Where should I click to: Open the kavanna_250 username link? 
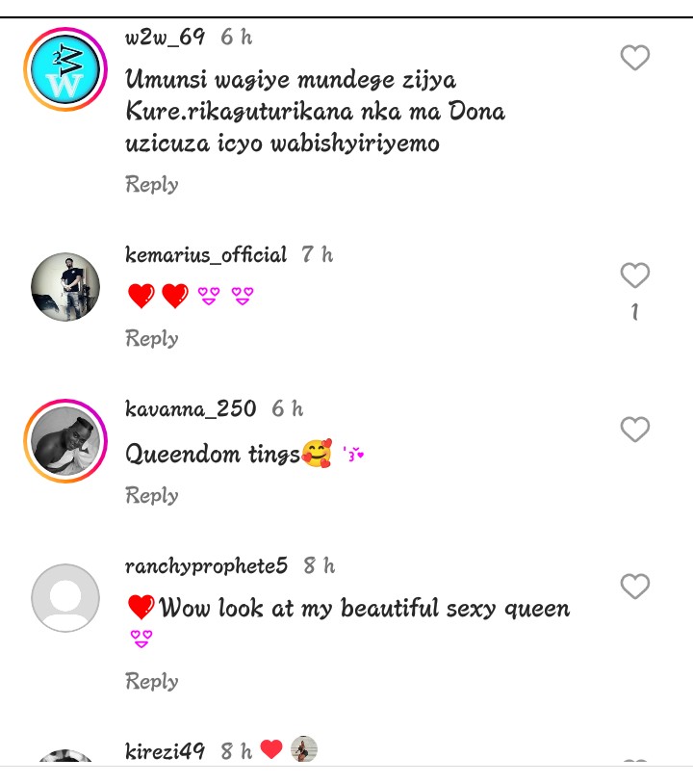pyautogui.click(x=191, y=409)
